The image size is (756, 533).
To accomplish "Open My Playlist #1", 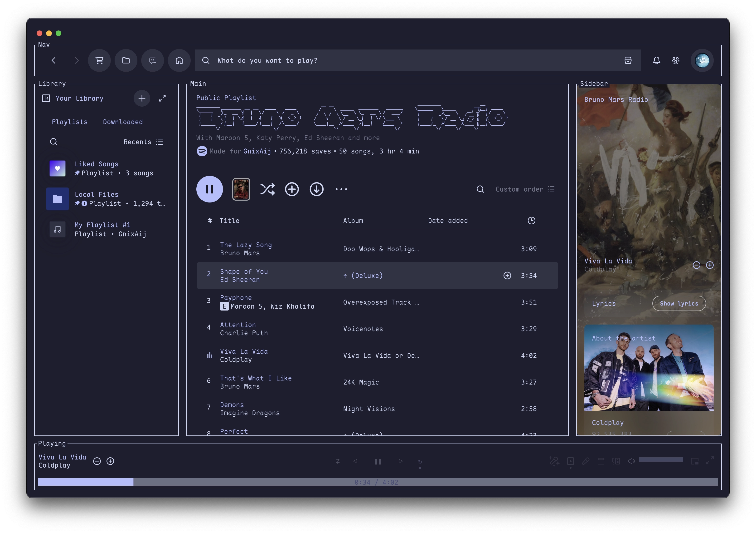I will pos(107,229).
